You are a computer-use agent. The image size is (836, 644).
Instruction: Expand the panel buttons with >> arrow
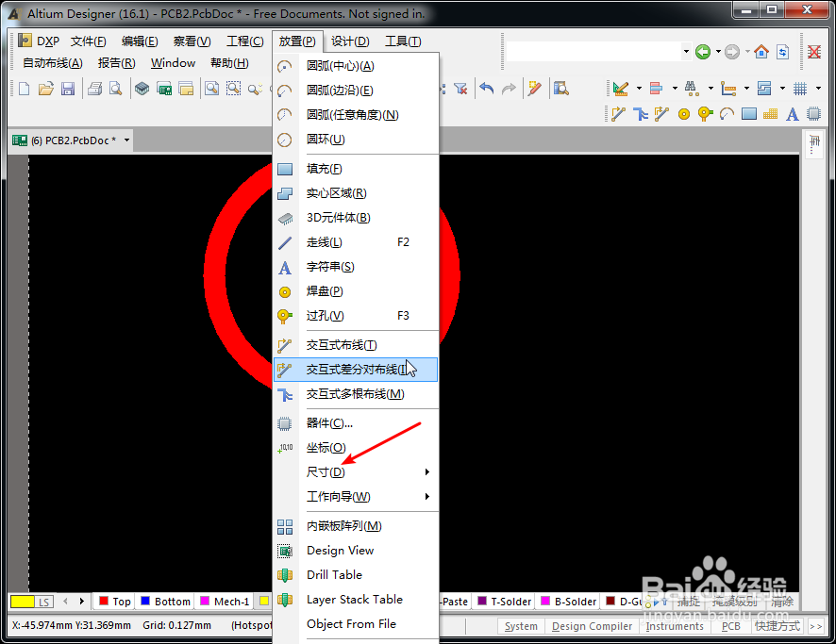click(x=816, y=626)
